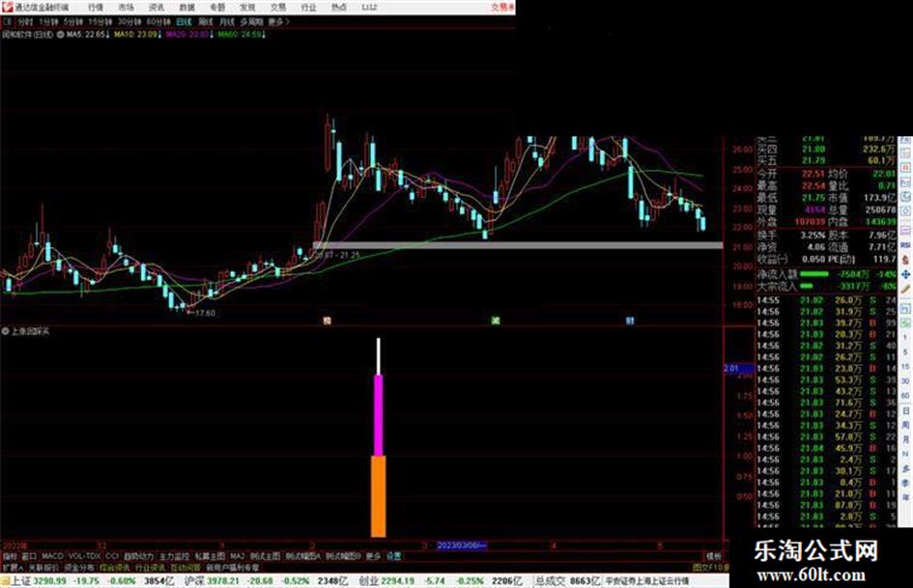913x588 pixels.
Task: Open the 关联报价 tab
Action: 43,567
